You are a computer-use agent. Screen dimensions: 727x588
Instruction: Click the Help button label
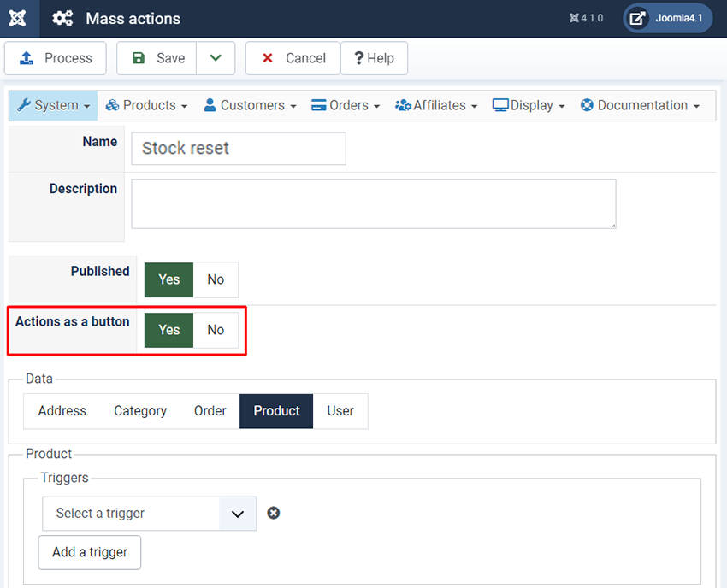[x=381, y=58]
